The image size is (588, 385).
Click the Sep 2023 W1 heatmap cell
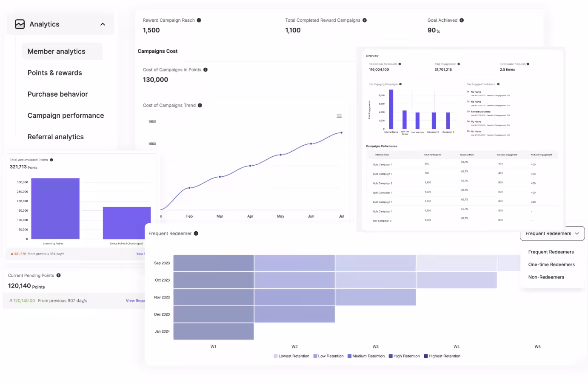tap(214, 263)
